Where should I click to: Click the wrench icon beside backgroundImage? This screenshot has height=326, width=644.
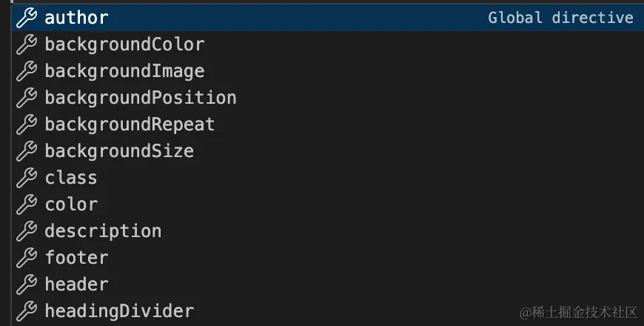26,71
